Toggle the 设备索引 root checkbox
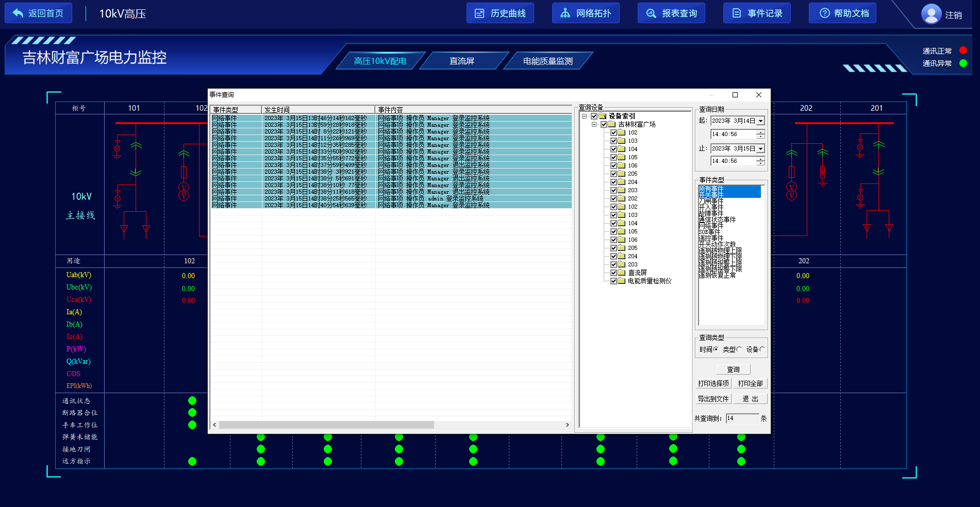Screen dimensions: 980x507 (x=594, y=116)
